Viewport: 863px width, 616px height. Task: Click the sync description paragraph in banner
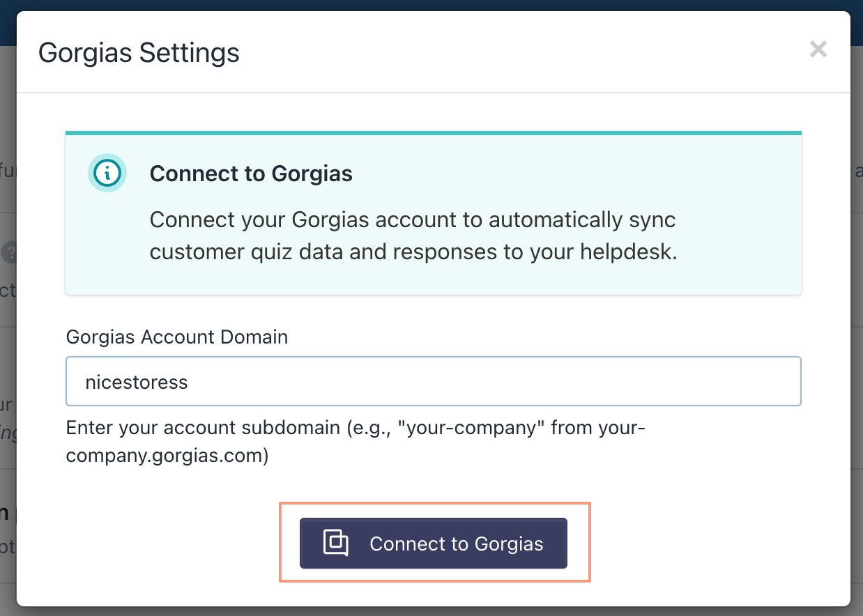pos(413,236)
